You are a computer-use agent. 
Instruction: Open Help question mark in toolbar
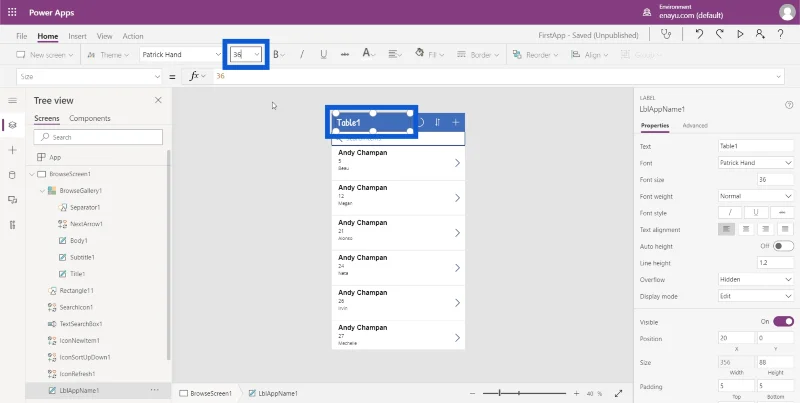pos(781,35)
